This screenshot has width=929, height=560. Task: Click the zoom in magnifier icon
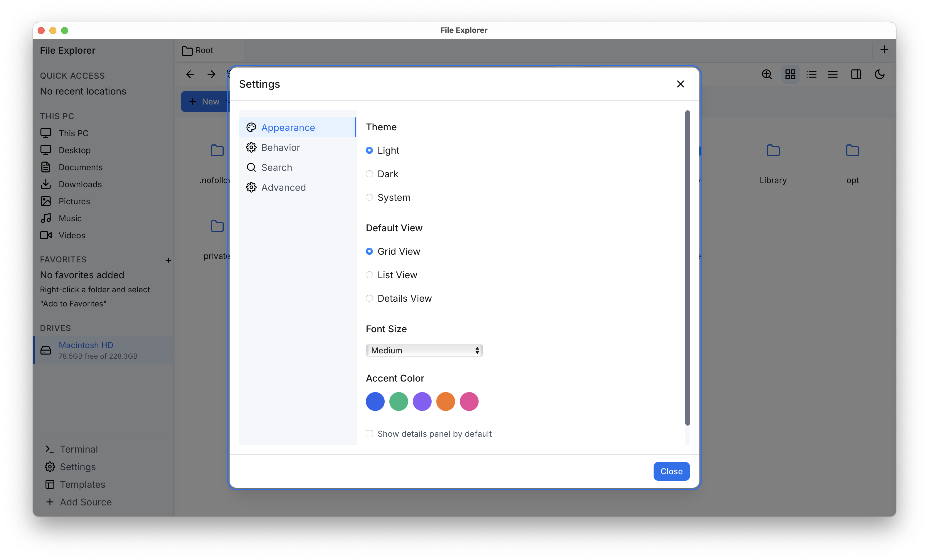[x=767, y=74]
